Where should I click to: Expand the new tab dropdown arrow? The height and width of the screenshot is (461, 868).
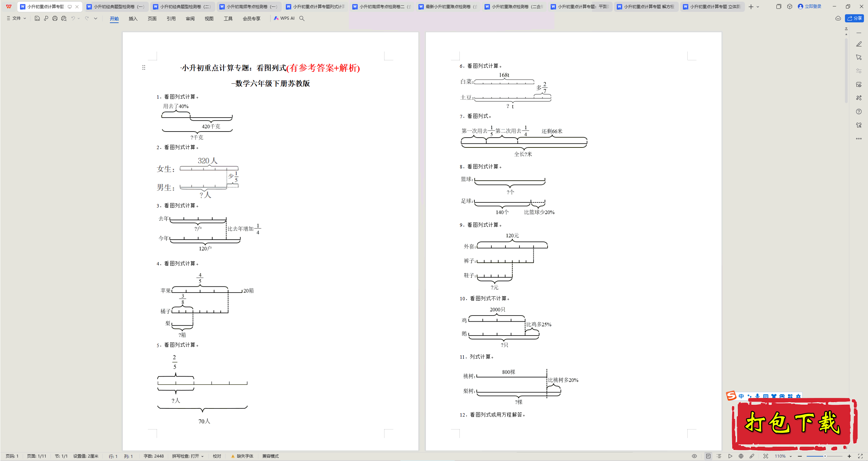tap(758, 6)
